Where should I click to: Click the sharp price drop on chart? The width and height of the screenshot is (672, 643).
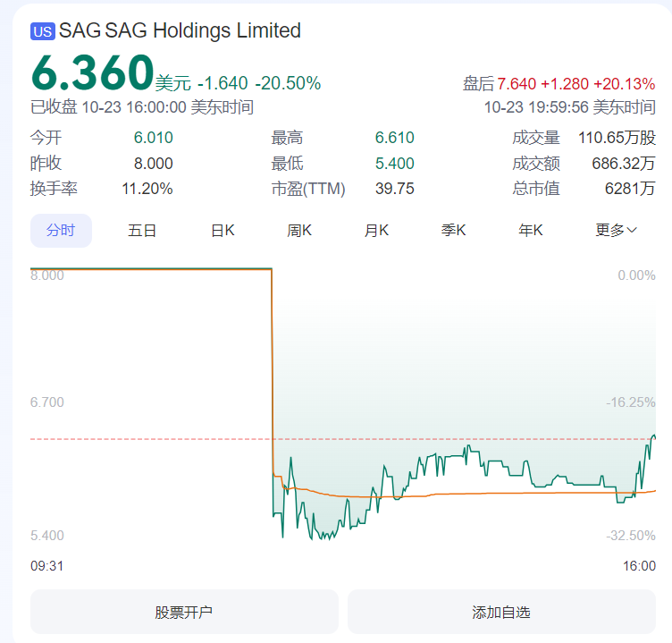[x=272, y=376]
